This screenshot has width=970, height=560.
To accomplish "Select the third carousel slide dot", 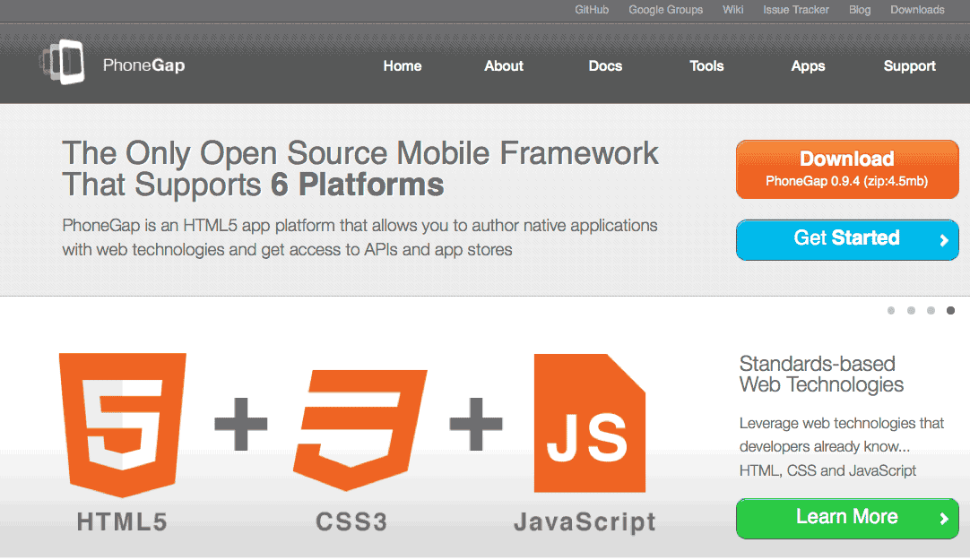I will pos(931,311).
